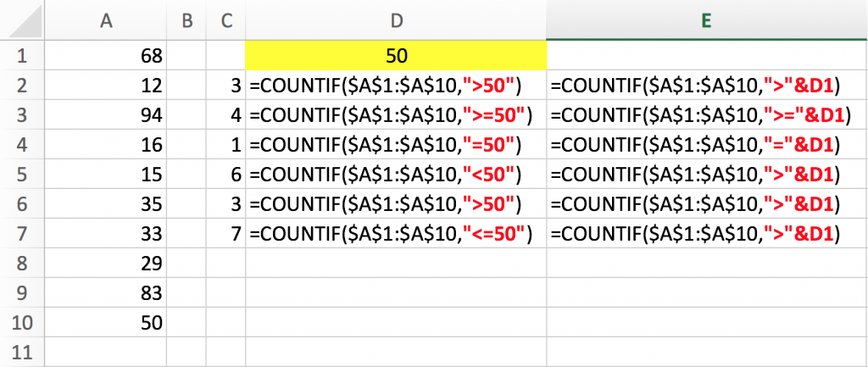
Task: Click the COUNTIF formula with ">=50" criterion
Action: [395, 115]
